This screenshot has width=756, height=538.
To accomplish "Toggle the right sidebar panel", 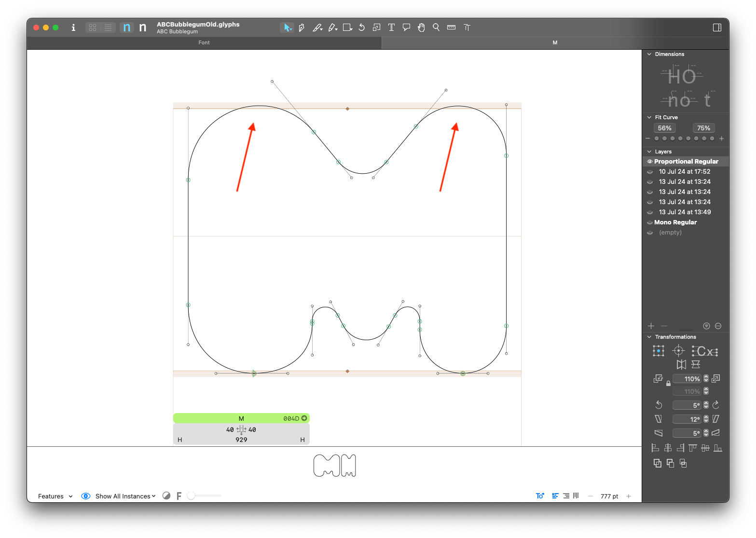I will pyautogui.click(x=717, y=28).
